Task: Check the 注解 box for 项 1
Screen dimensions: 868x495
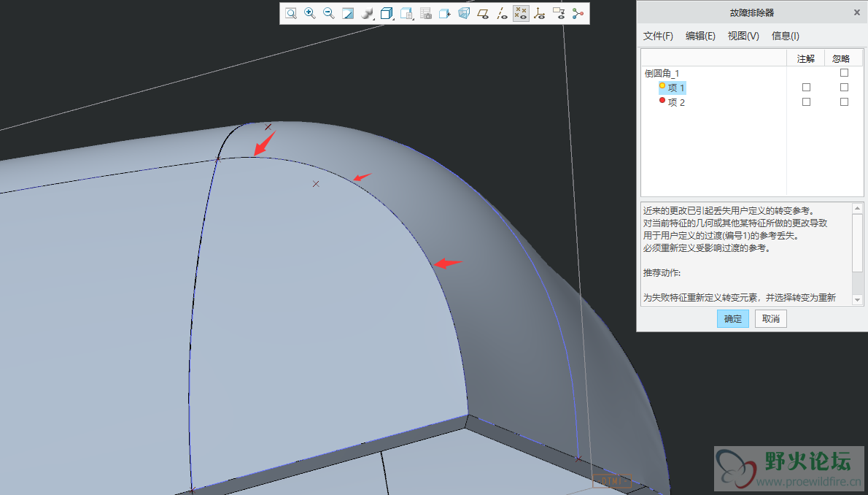Action: pyautogui.click(x=806, y=87)
